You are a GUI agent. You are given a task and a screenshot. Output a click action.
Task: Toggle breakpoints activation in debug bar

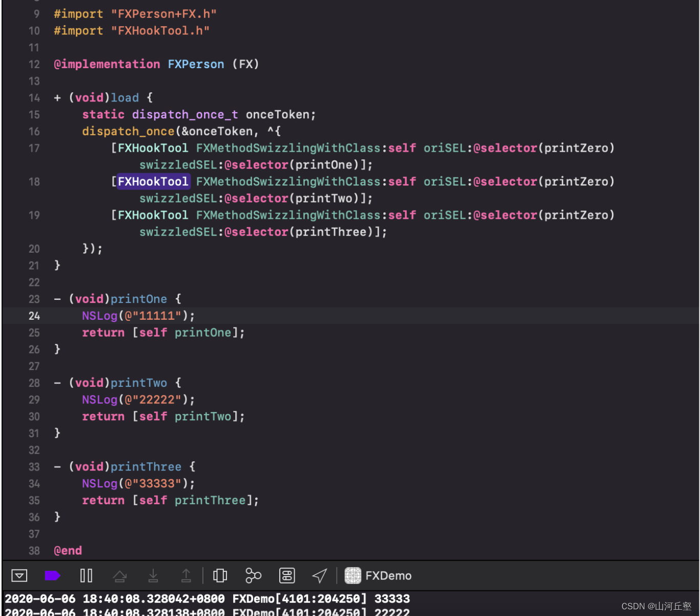pos(53,576)
